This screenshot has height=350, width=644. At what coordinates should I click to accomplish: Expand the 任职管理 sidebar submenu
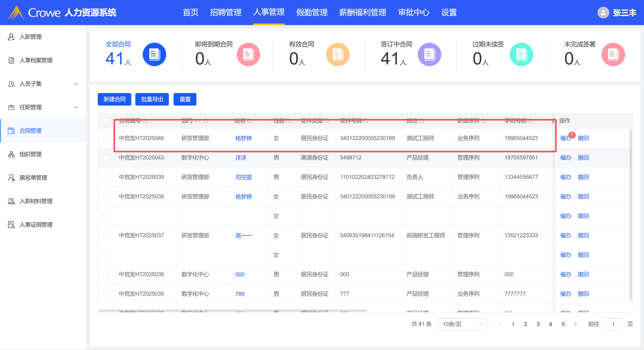coord(76,107)
